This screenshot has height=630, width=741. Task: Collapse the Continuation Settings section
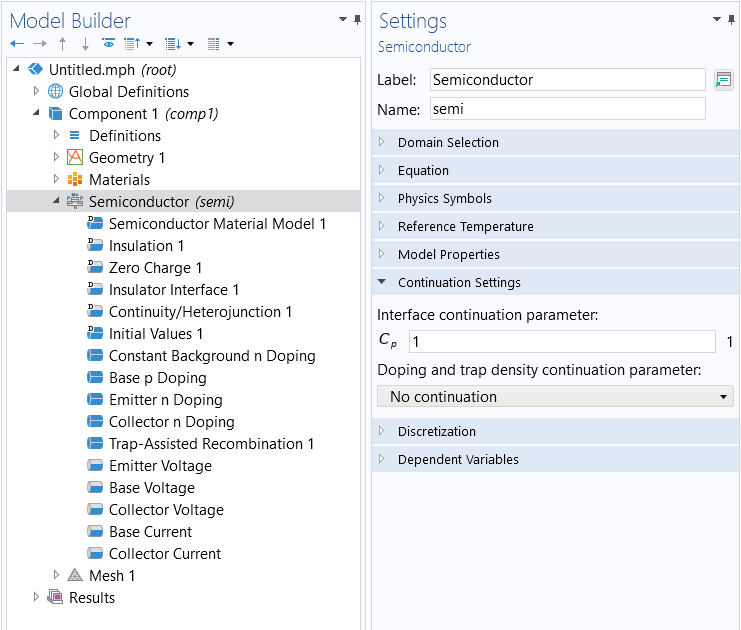382,283
